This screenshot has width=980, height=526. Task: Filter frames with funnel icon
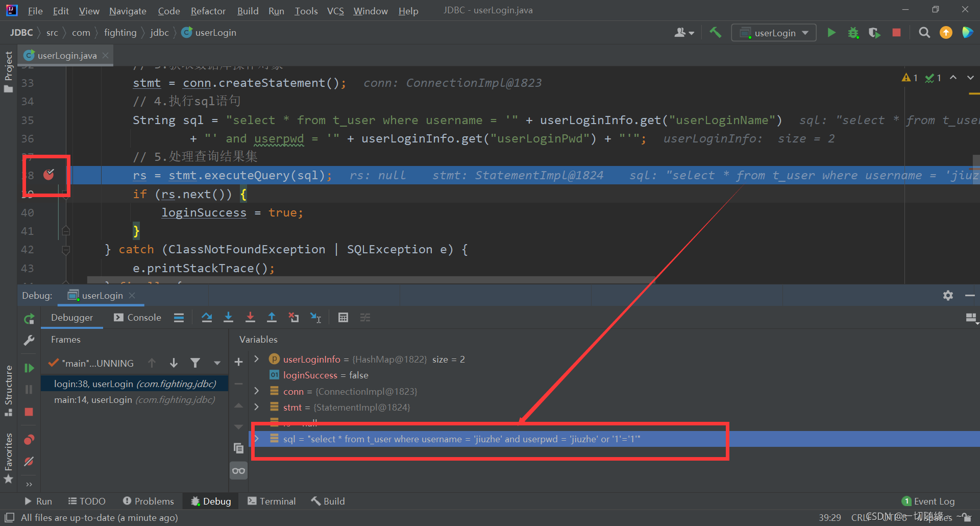click(195, 363)
